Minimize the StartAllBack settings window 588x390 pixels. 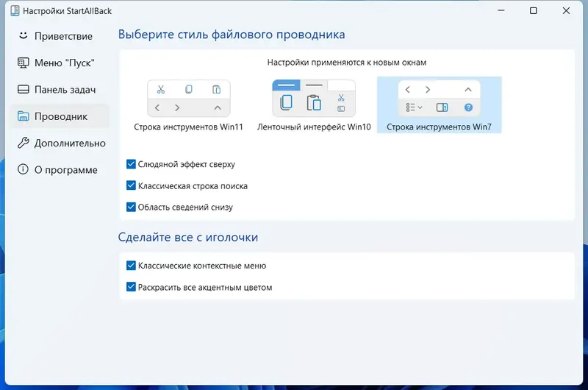tap(501, 10)
